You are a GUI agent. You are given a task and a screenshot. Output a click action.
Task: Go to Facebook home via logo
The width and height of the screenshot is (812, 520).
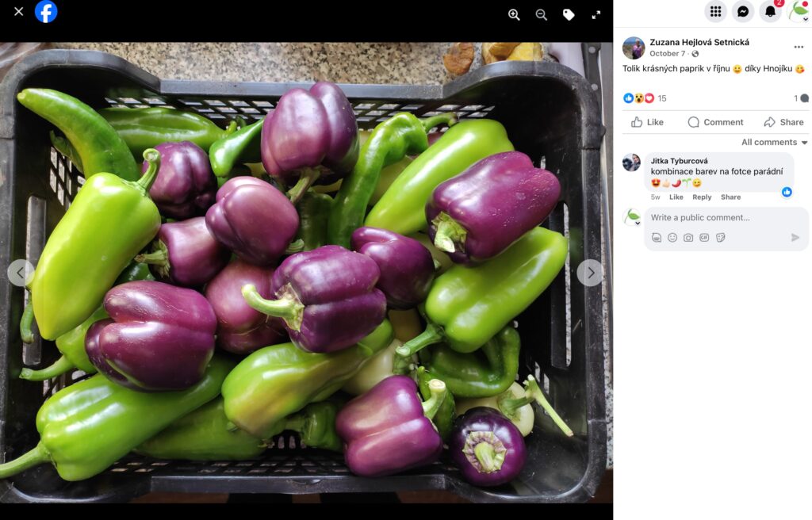pos(46,11)
